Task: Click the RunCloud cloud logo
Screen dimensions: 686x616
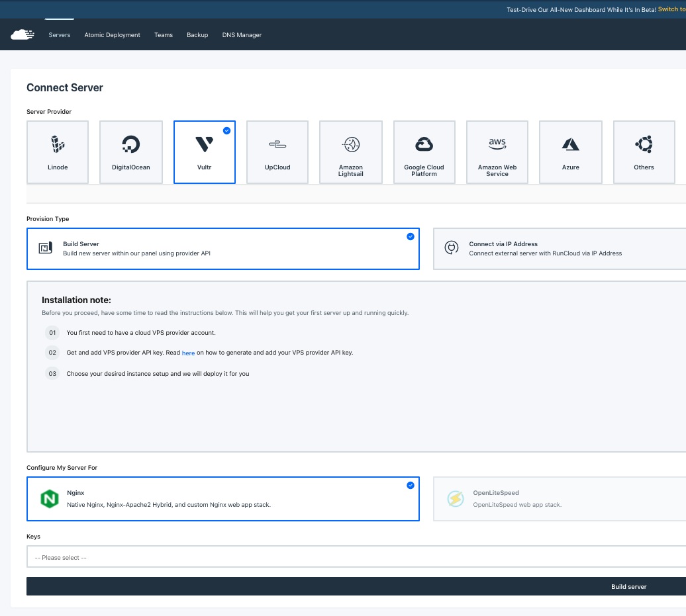Action: [22, 34]
